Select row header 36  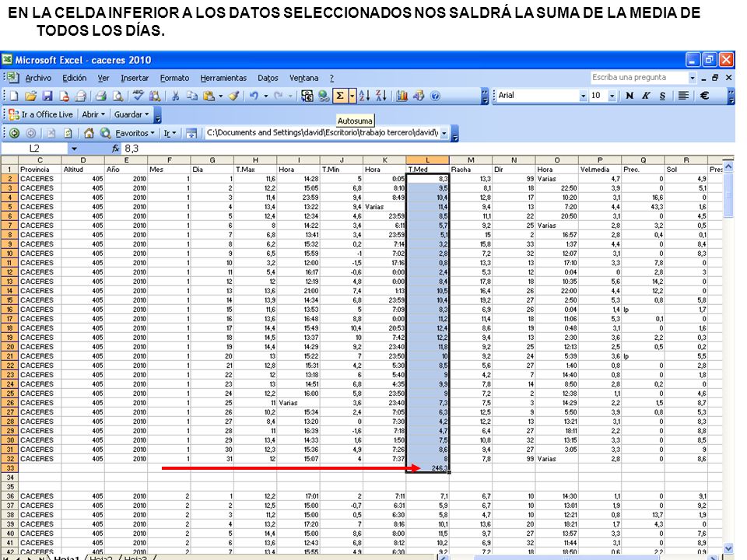(x=9, y=496)
